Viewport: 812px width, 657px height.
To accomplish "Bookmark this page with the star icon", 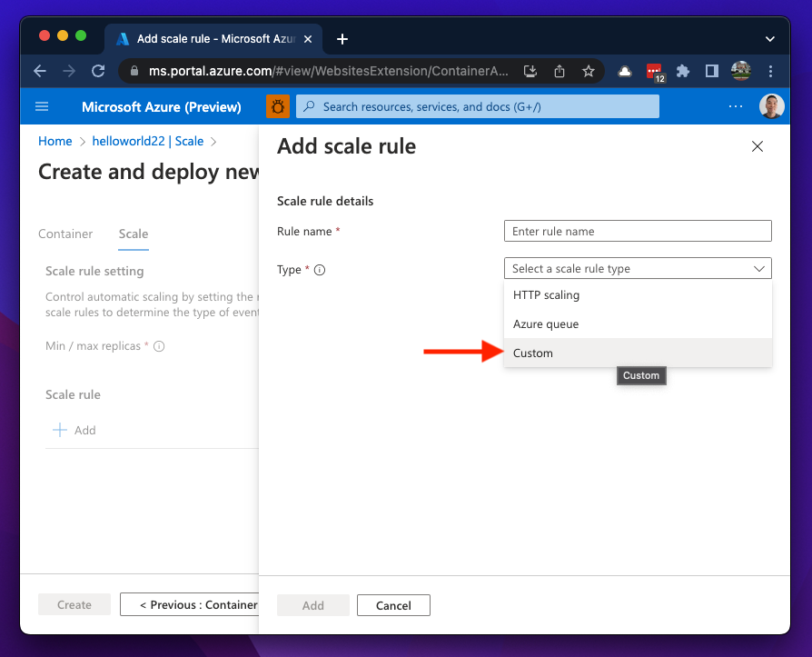I will click(589, 71).
